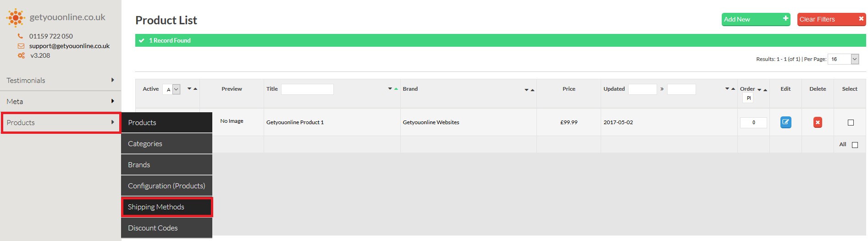Delete Getyouonline Product 1 with the red X icon
Image resolution: width=868 pixels, height=241 pixels.
[818, 122]
